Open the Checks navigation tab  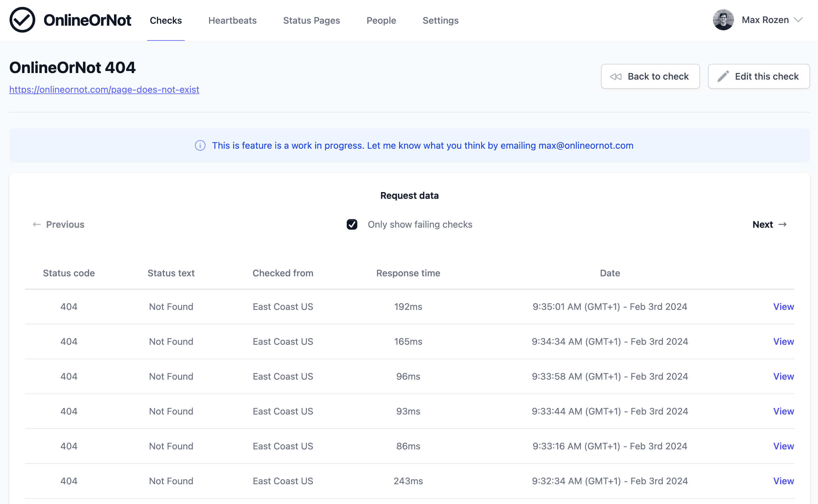[x=165, y=20]
